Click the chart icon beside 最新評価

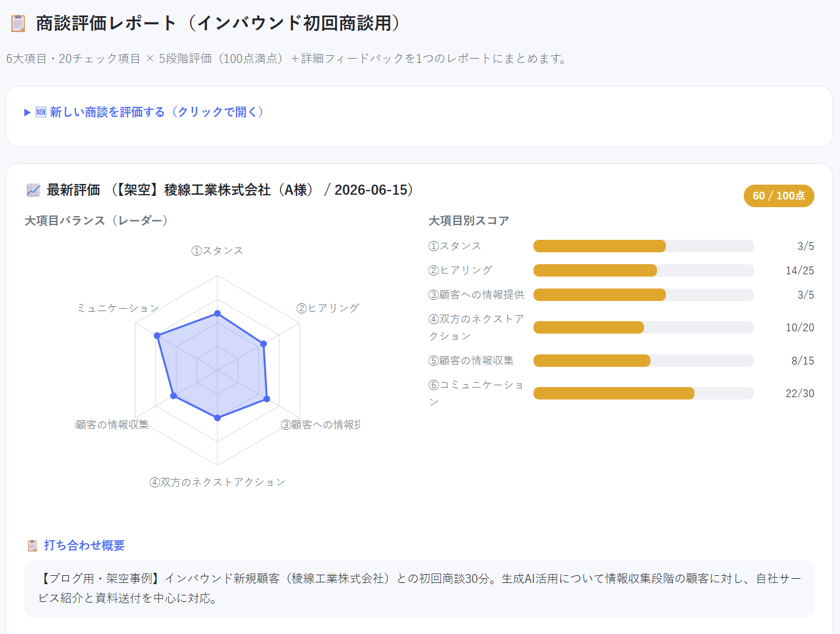click(33, 190)
